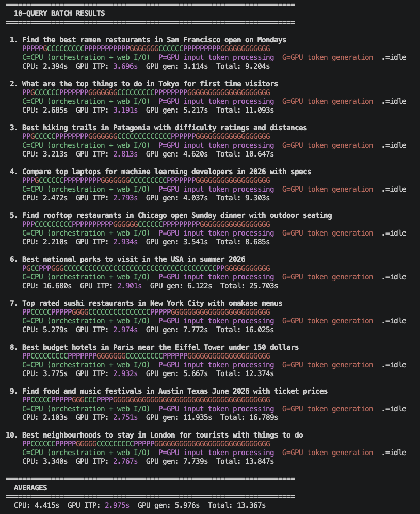This screenshot has width=420, height=514.
Task: Click 'Total: 13.847s' value
Action: coord(245,461)
